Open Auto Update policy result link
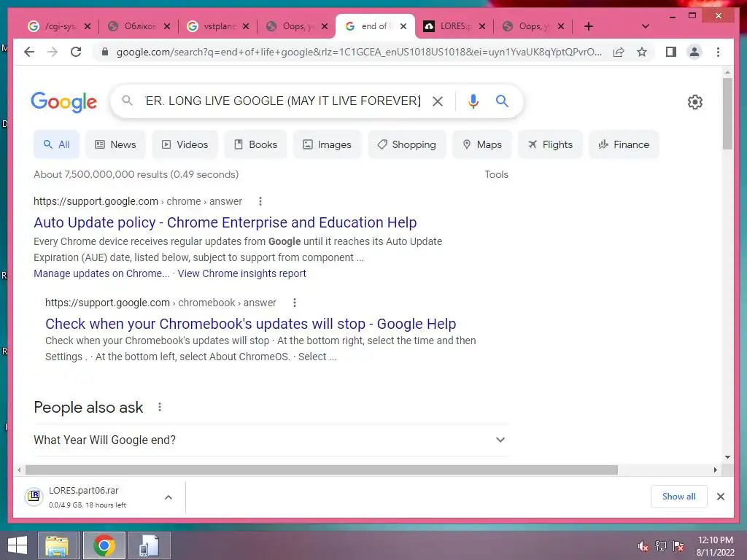747x560 pixels. click(225, 222)
